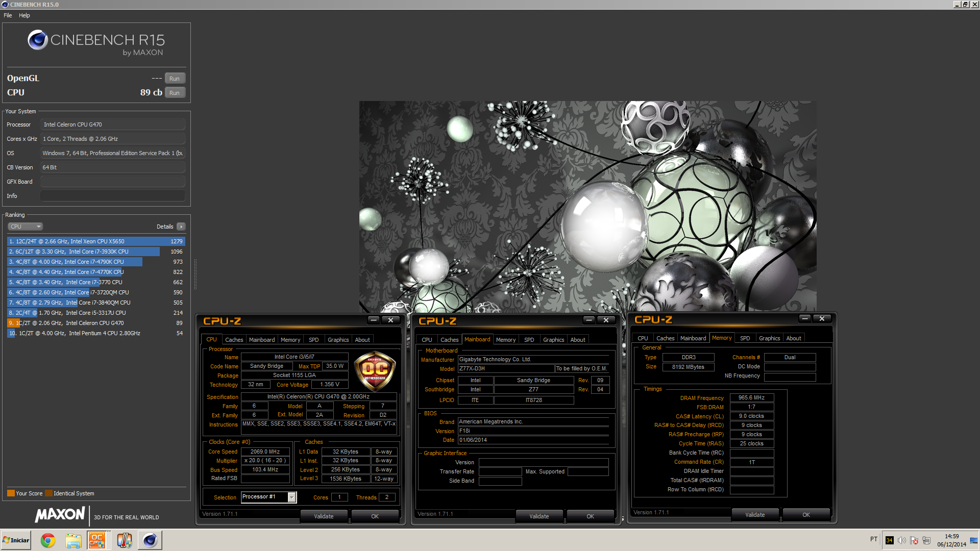Click OK in the left CPU-Z window
Image resolution: width=980 pixels, height=551 pixels.
375,516
